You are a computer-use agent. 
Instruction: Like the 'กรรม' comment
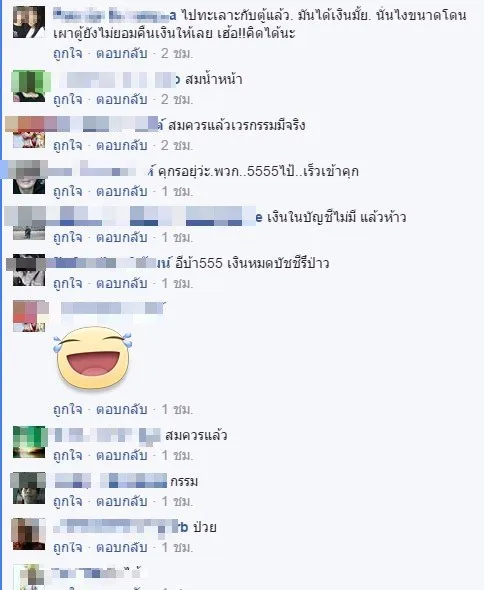click(67, 502)
